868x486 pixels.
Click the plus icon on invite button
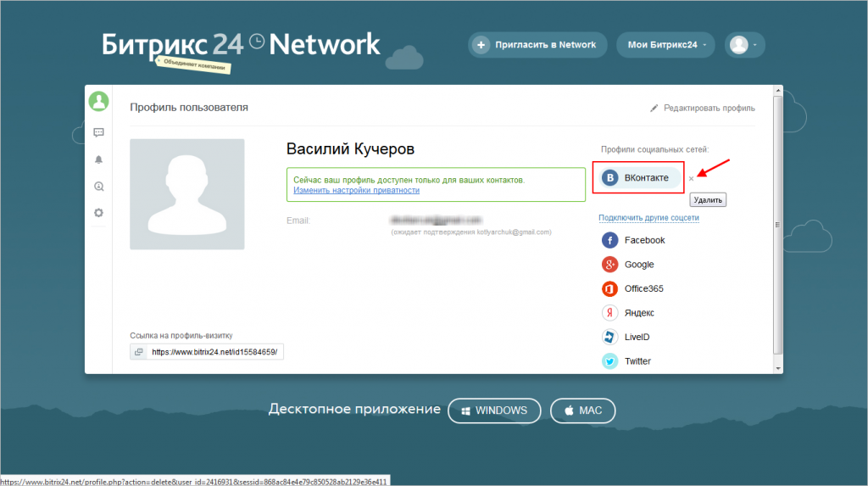[481, 45]
